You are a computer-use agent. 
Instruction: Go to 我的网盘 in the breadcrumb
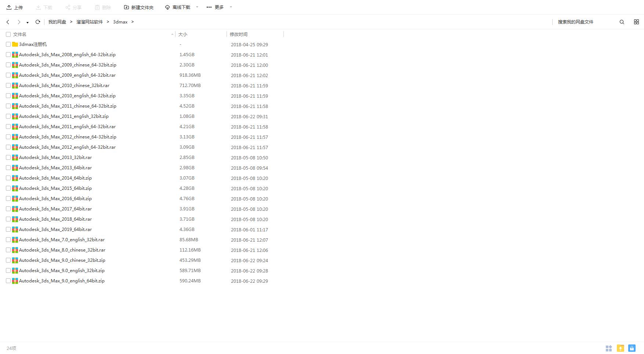(x=57, y=22)
